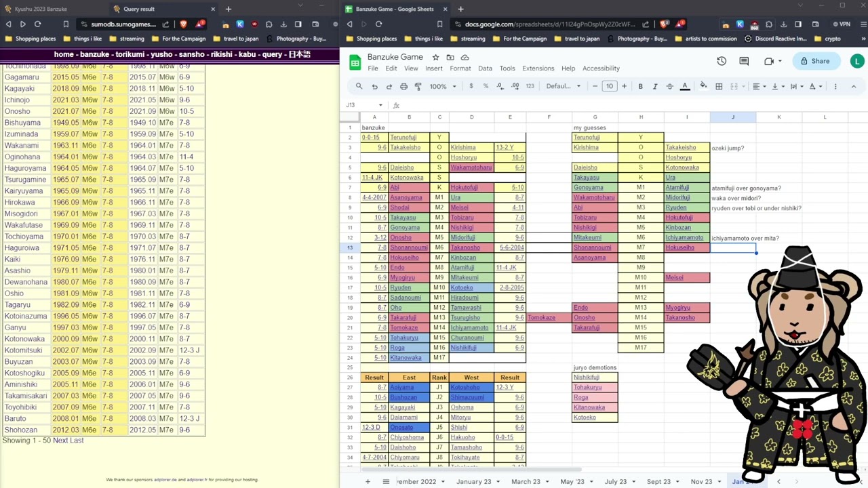Open the Borders tool in Sheets
Viewport: 868px width, 488px height.
pyautogui.click(x=719, y=86)
